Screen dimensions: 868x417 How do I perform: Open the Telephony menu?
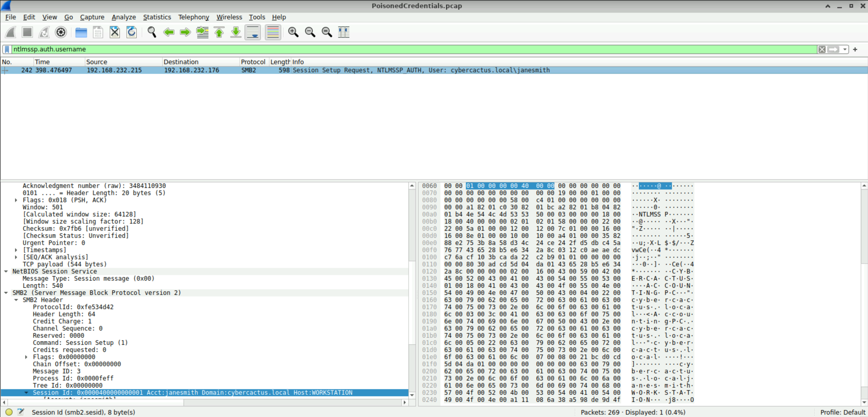194,17
